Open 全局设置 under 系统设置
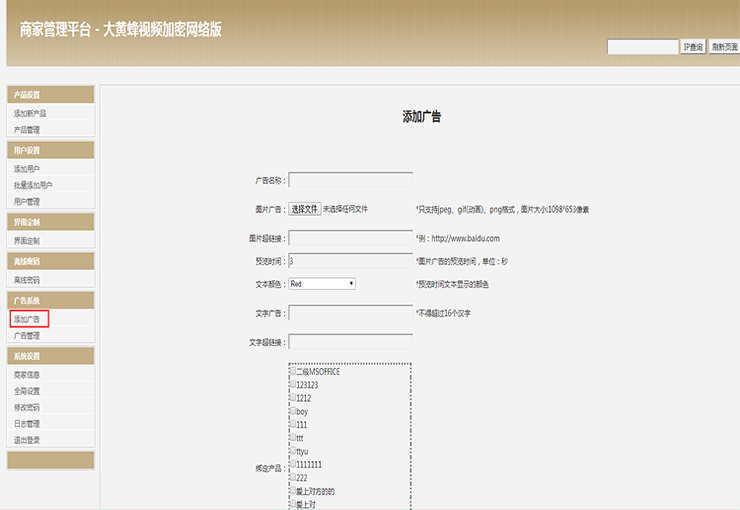 (27, 391)
